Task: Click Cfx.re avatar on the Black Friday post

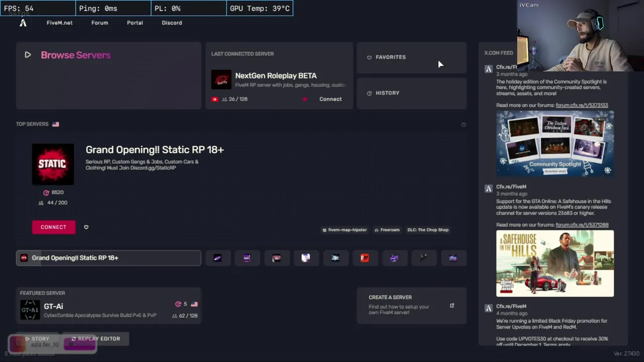Action: click(x=488, y=309)
